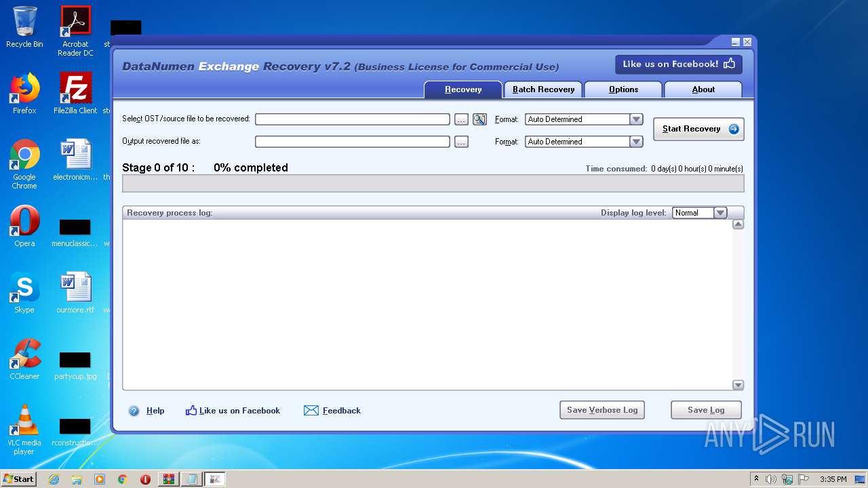The image size is (868, 488).
Task: Minimize the DataNumen window
Action: pyautogui.click(x=735, y=42)
